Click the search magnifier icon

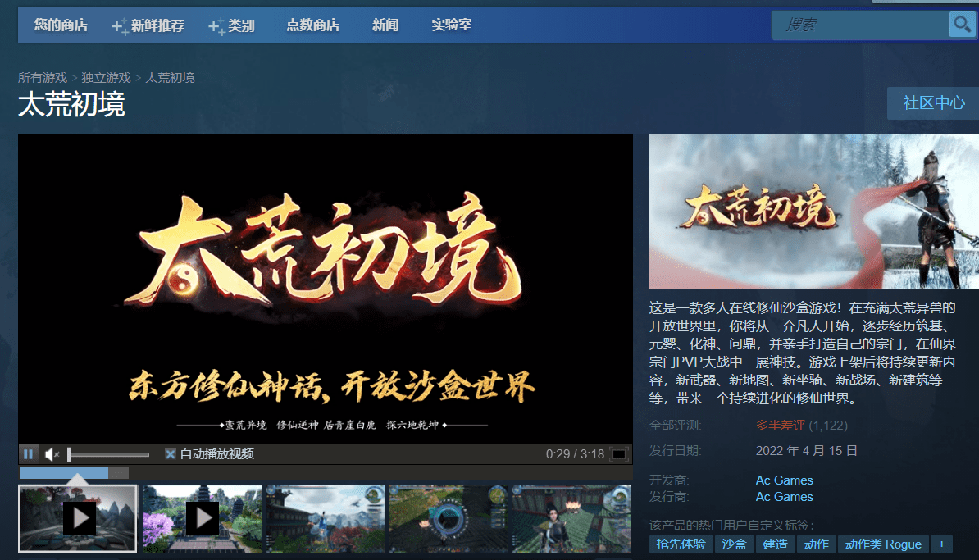962,25
